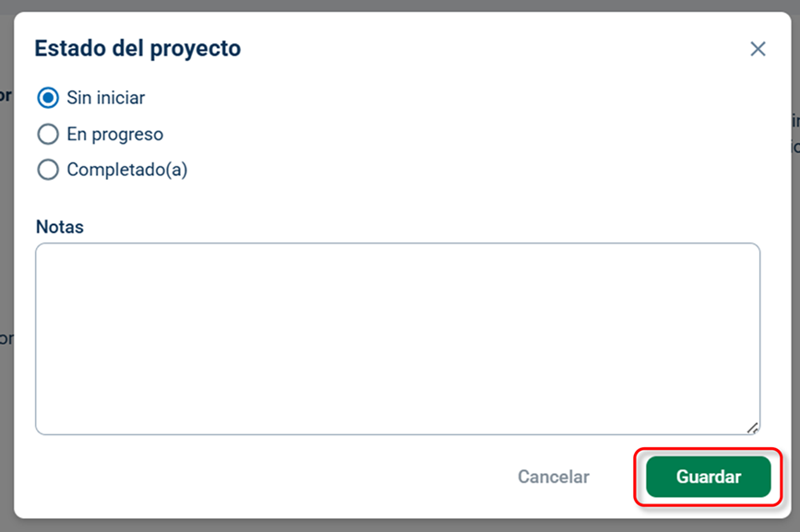Click empty footer area left of Cancelar
Viewport: 800px width, 532px height.
pos(255,477)
